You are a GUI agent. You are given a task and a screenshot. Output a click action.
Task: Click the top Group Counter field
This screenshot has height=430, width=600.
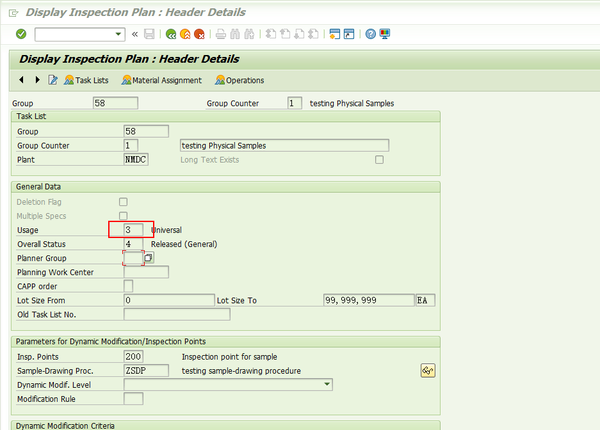click(x=294, y=103)
